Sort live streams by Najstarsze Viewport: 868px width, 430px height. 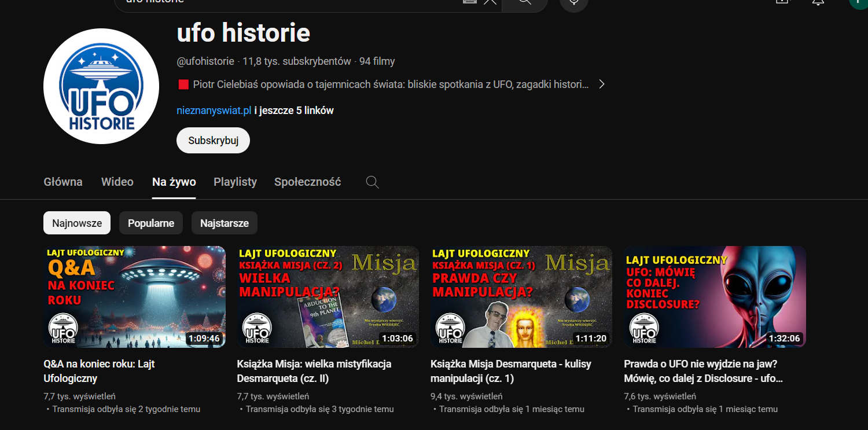pos(225,223)
